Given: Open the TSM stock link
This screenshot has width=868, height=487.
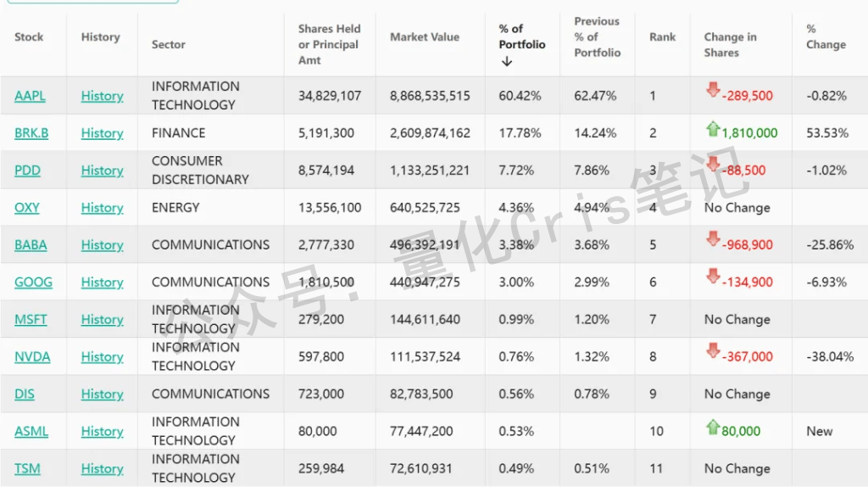Looking at the screenshot, I should (x=27, y=469).
